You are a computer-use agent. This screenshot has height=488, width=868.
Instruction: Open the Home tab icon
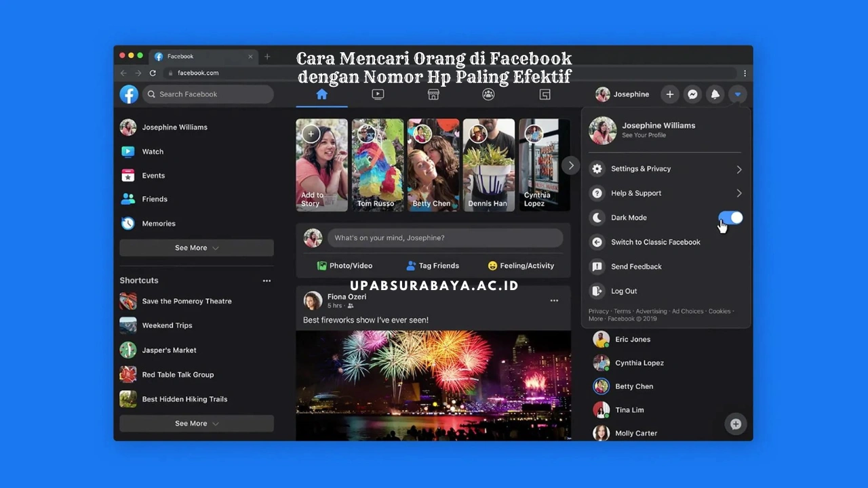[321, 94]
